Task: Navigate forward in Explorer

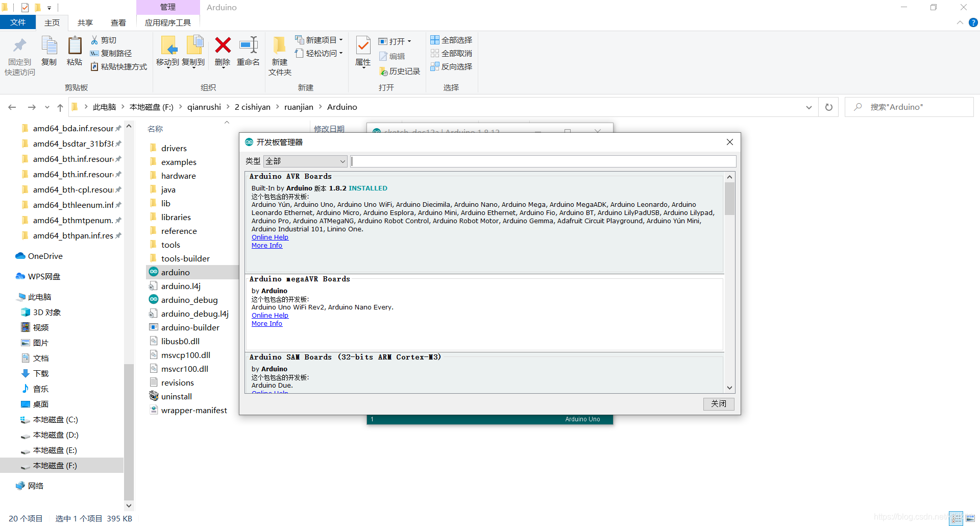Action: coord(32,107)
